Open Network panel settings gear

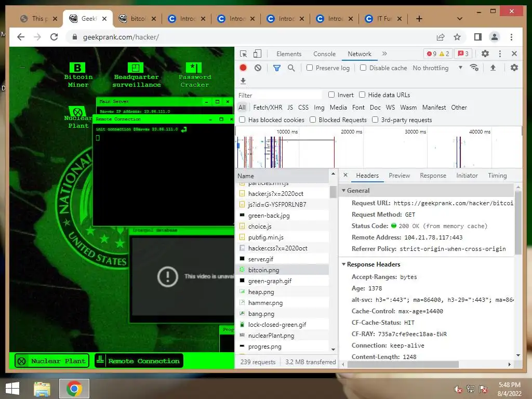pyautogui.click(x=514, y=68)
